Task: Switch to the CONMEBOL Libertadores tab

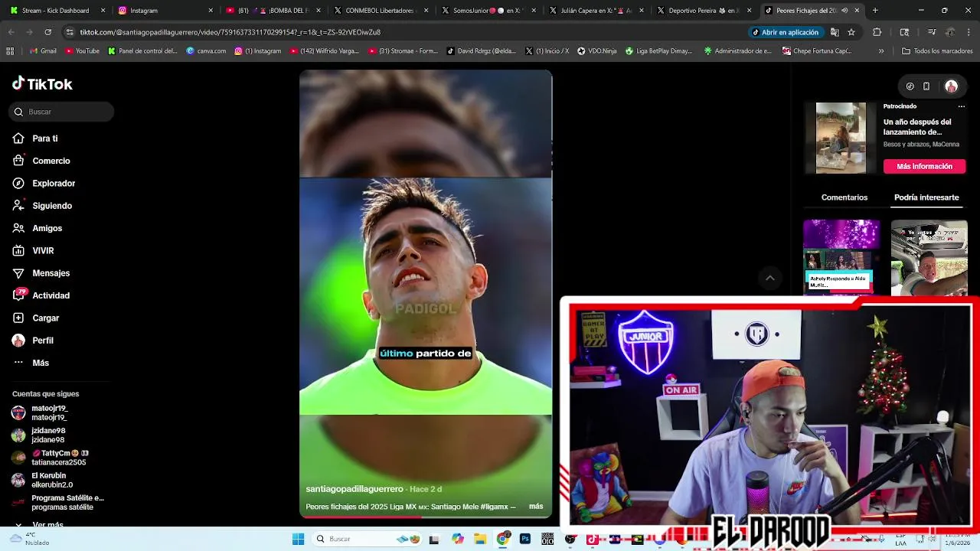Action: coord(381,11)
